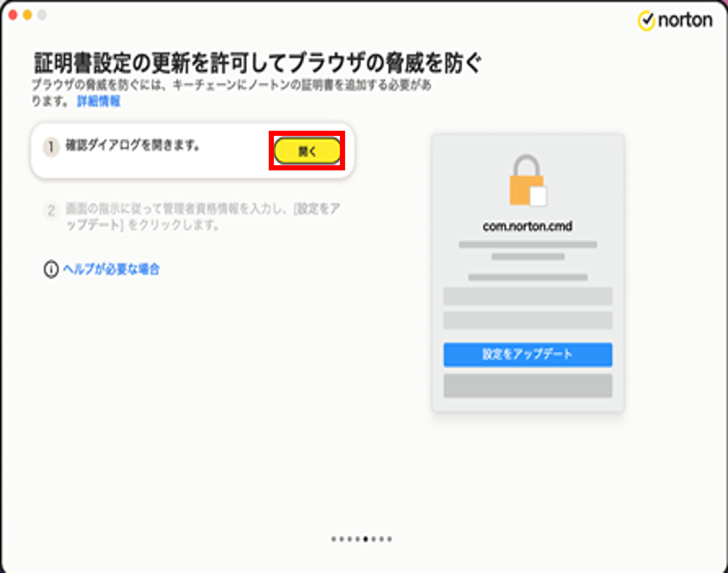This screenshot has width=728, height=573.
Task: Click the second gray input placeholder field
Action: point(528,320)
